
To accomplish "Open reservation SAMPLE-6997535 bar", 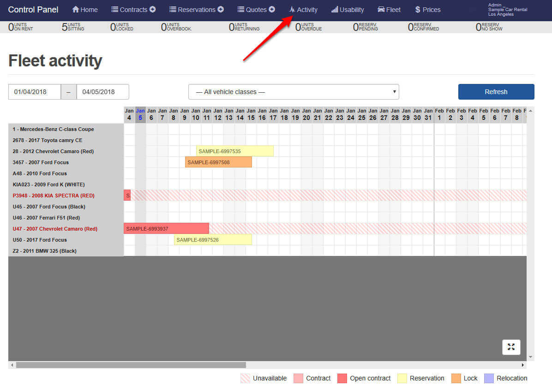I will [234, 151].
